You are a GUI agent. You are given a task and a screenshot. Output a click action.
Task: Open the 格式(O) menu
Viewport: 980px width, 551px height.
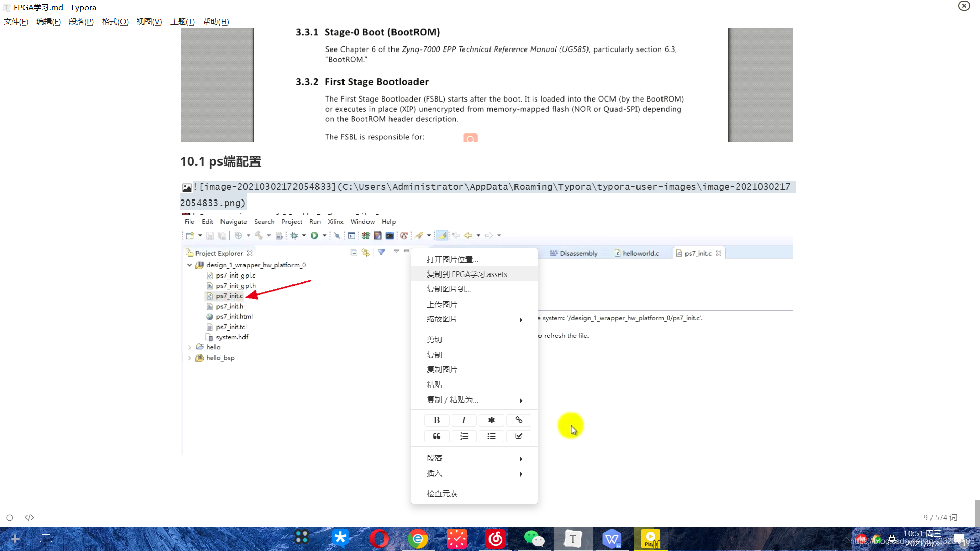pyautogui.click(x=115, y=22)
